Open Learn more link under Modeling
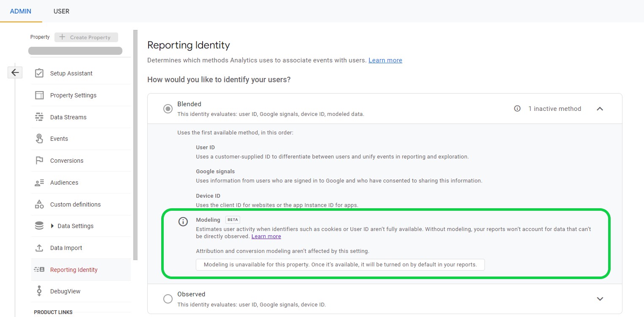Viewport: 644px width, 317px height. point(266,236)
